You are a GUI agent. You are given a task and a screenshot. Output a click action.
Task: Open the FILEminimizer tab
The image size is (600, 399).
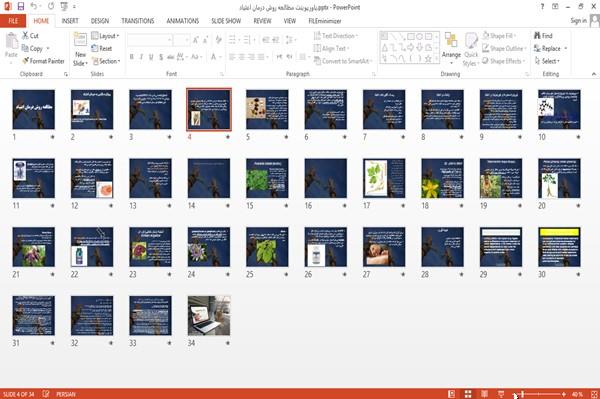325,21
